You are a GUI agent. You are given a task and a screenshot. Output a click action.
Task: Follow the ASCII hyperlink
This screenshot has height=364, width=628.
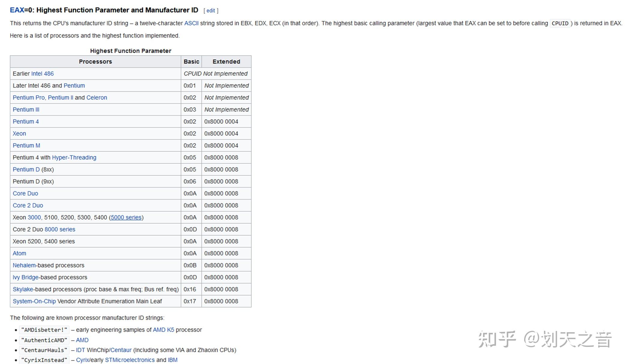pyautogui.click(x=191, y=23)
